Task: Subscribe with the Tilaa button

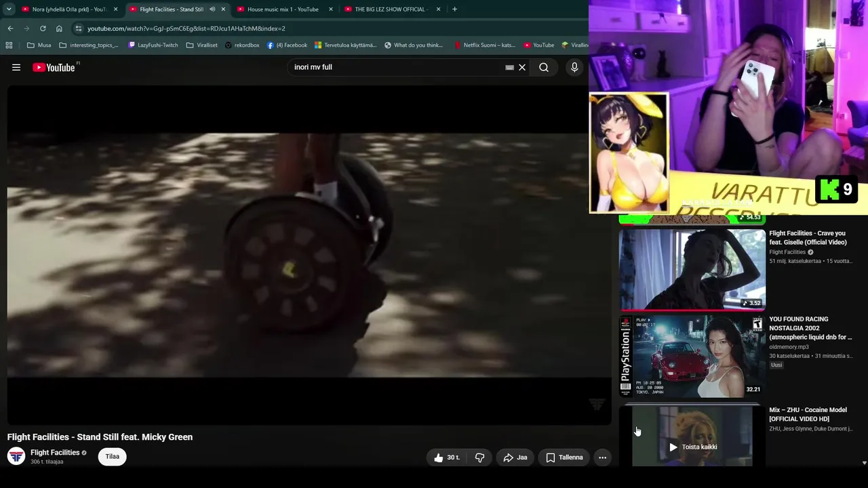Action: (113, 457)
